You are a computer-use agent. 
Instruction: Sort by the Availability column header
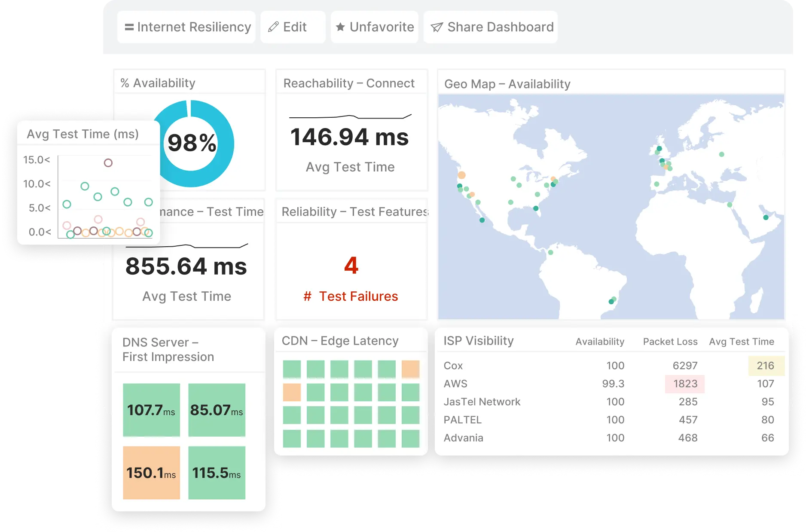[600, 342]
